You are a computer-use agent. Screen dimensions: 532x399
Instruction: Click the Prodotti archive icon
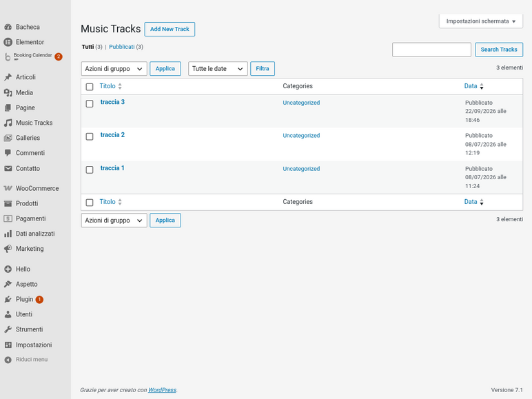click(8, 203)
